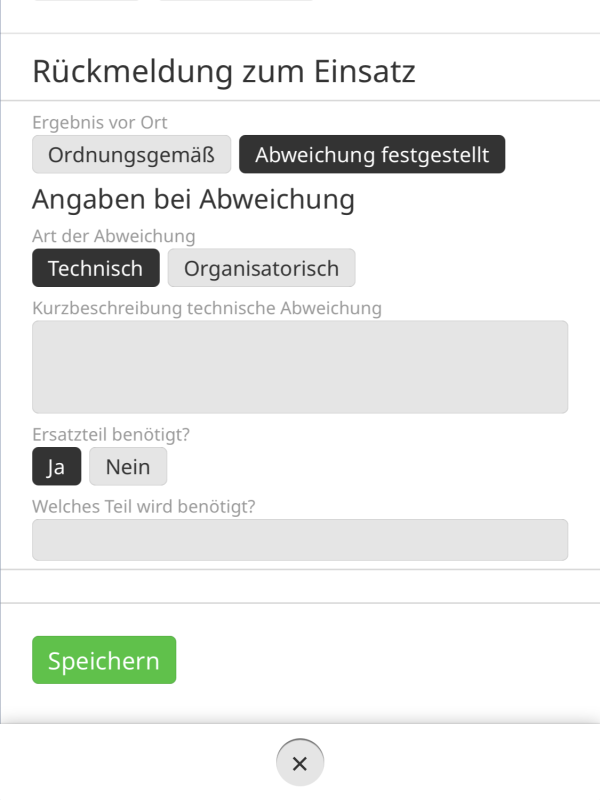Click the green Speichern button
600x800 pixels.
click(103, 660)
